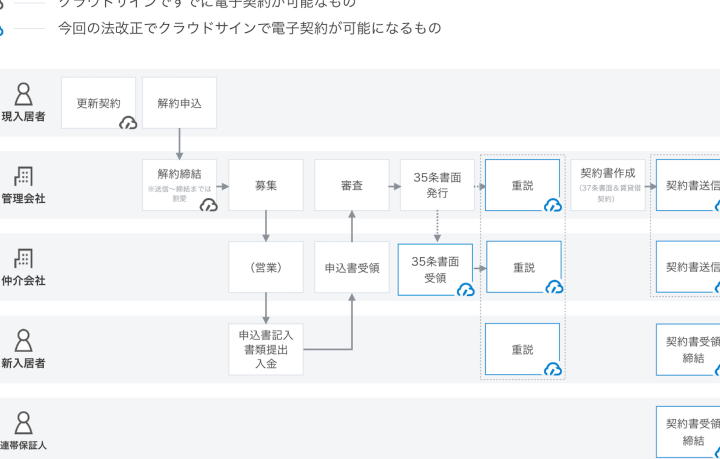Click the 仲介会社 label
Screen dimensions: 720x459
[23, 280]
